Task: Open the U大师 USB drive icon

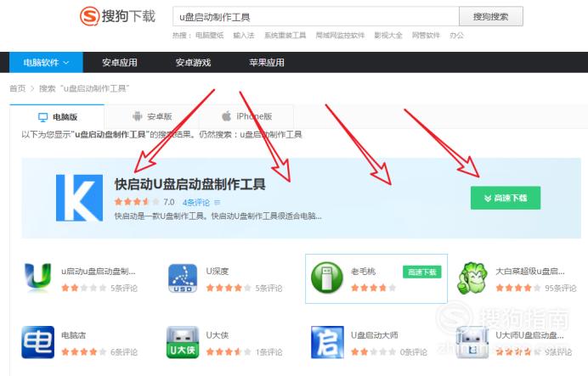Action: coord(472,342)
